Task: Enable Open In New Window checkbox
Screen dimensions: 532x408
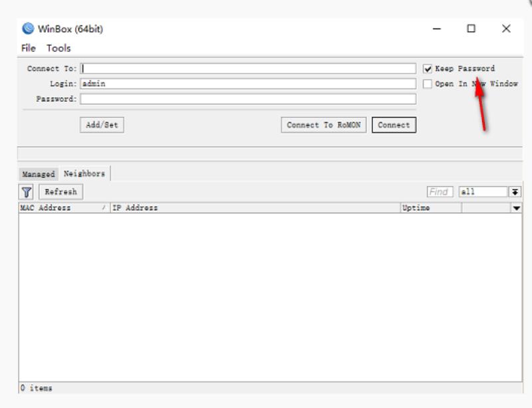Action: pyautogui.click(x=428, y=84)
